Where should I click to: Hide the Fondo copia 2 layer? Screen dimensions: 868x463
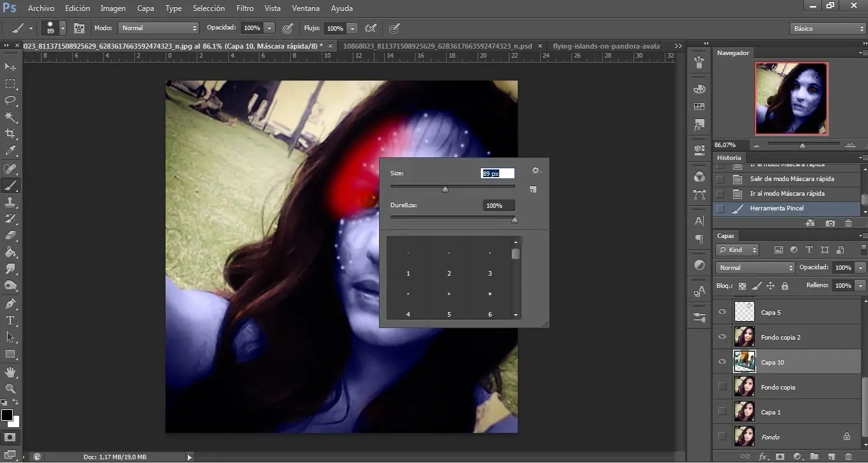tap(722, 337)
